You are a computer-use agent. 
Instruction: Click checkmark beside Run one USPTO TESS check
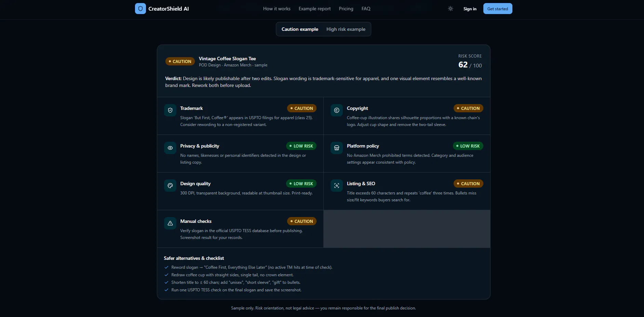click(166, 290)
